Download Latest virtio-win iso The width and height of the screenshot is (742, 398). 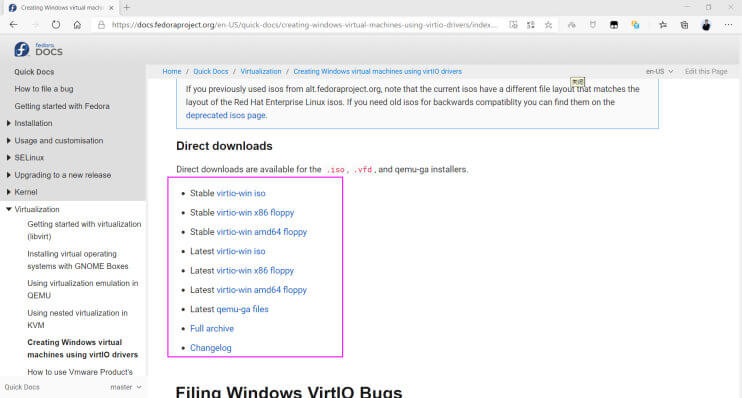[241, 251]
